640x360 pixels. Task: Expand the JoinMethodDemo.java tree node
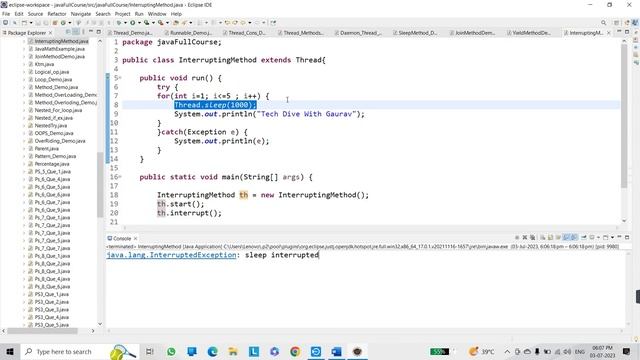coord(24,57)
